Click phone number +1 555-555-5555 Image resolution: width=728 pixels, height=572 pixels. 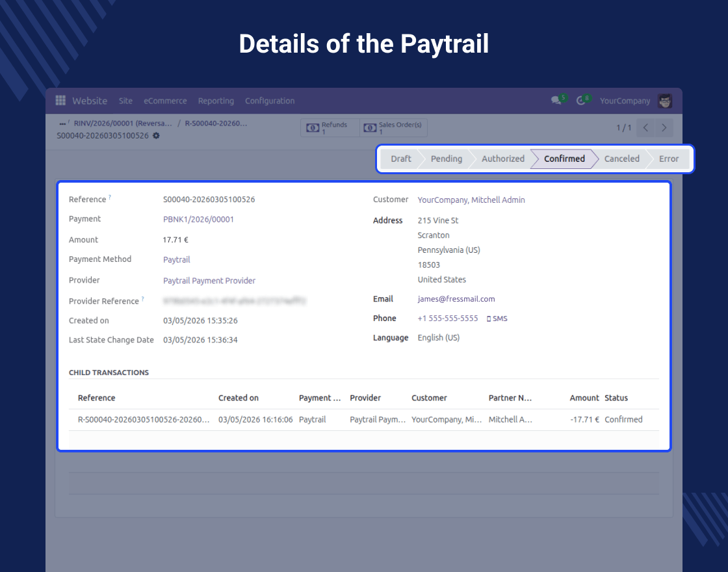pyautogui.click(x=448, y=318)
